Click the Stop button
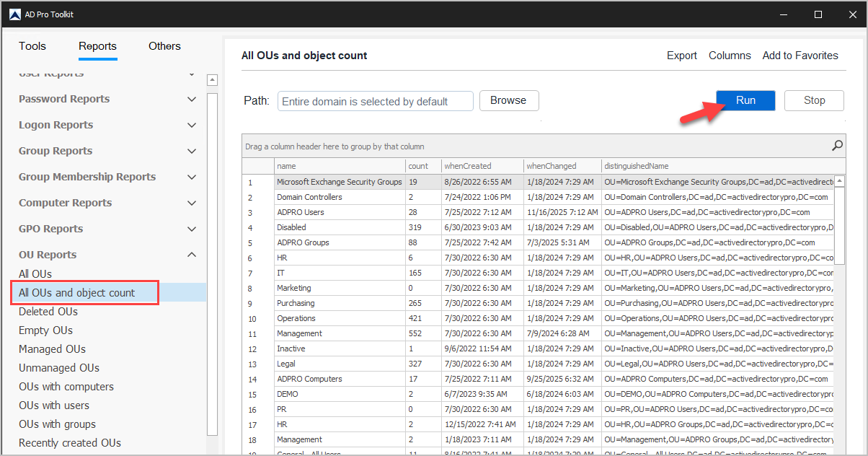Viewport: 868px width, 456px height. point(814,100)
